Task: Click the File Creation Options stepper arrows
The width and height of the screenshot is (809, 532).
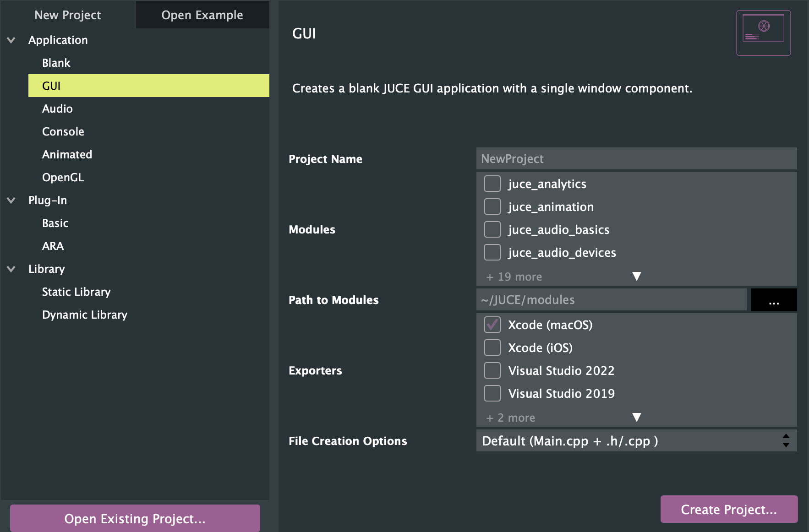Action: click(x=786, y=440)
